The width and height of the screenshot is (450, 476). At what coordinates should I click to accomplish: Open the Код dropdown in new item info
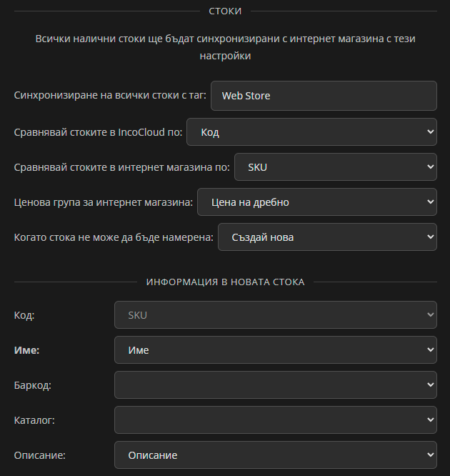pyautogui.click(x=276, y=314)
